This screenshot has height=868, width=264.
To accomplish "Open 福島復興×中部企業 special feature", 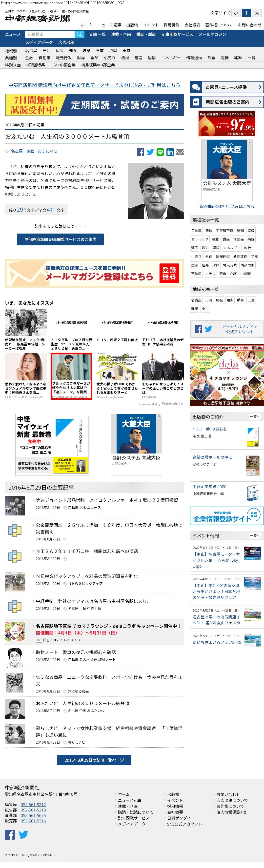I will (98, 65).
